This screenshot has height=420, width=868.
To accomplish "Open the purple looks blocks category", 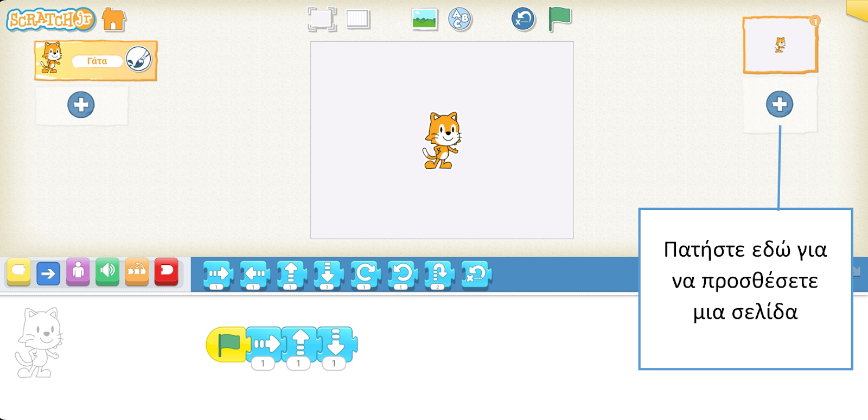I will point(78,272).
